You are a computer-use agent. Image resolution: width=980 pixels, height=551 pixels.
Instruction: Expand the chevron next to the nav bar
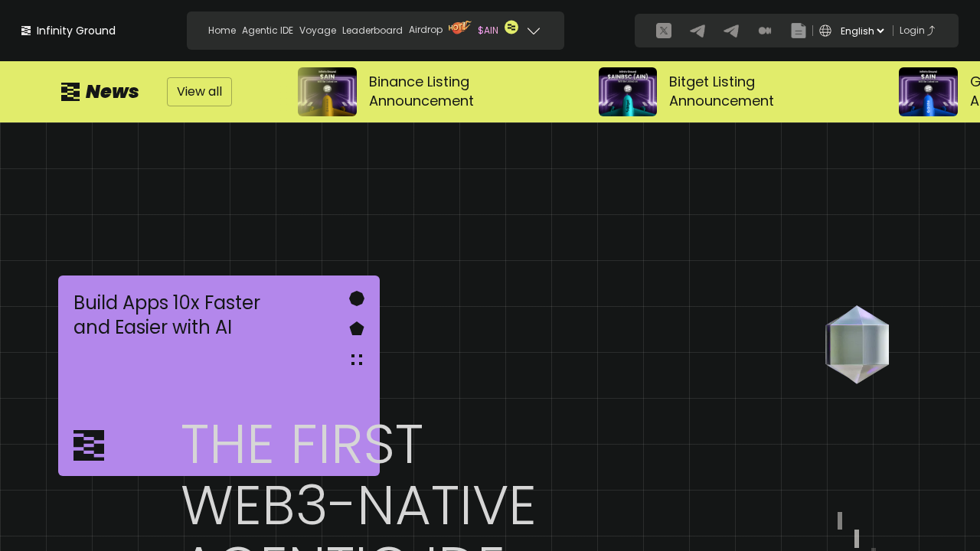click(x=534, y=31)
